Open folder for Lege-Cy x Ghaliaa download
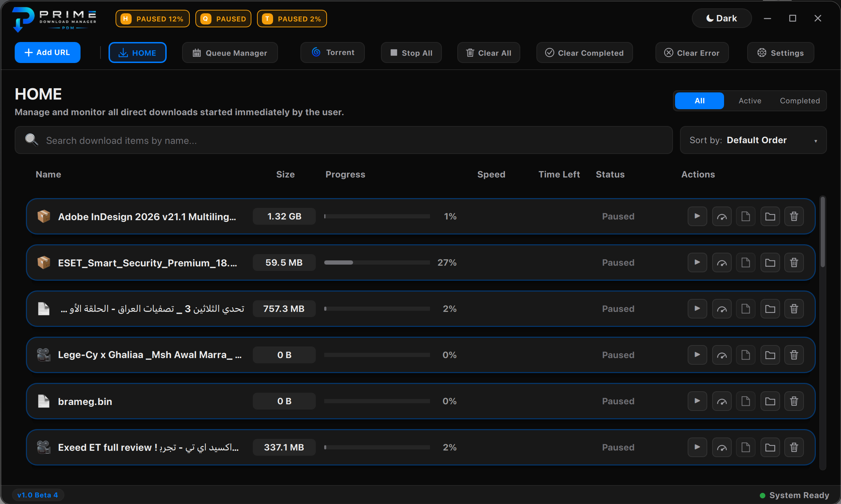This screenshot has height=504, width=841. (770, 355)
